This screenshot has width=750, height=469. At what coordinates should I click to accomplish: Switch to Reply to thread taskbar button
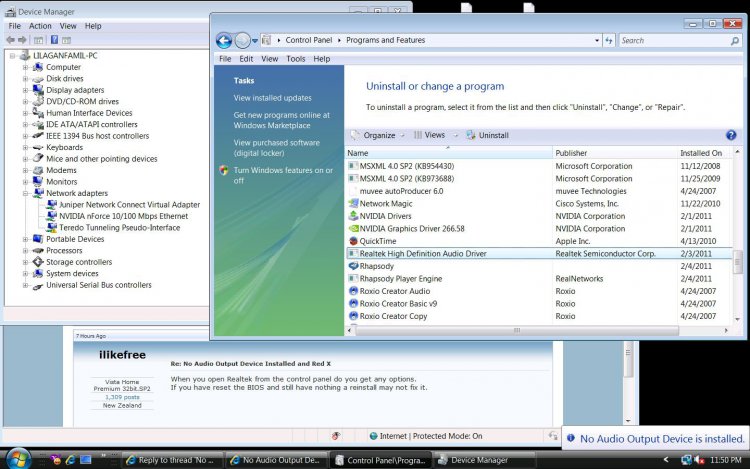(172, 460)
